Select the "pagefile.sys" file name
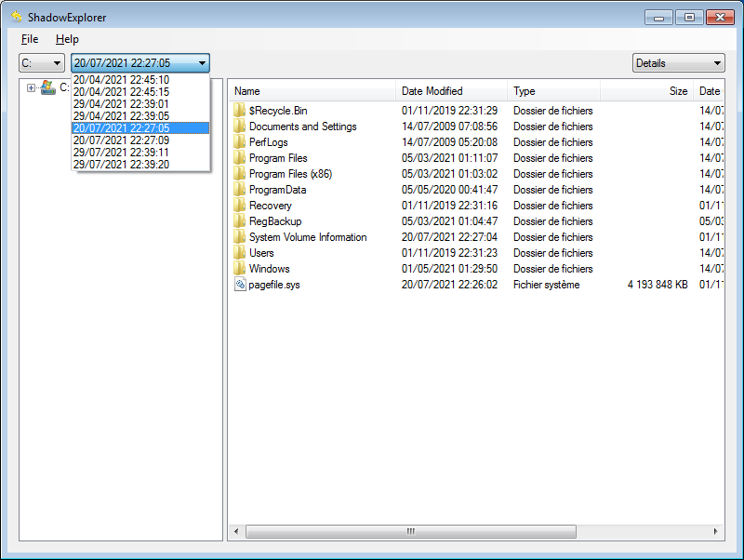 (x=274, y=285)
